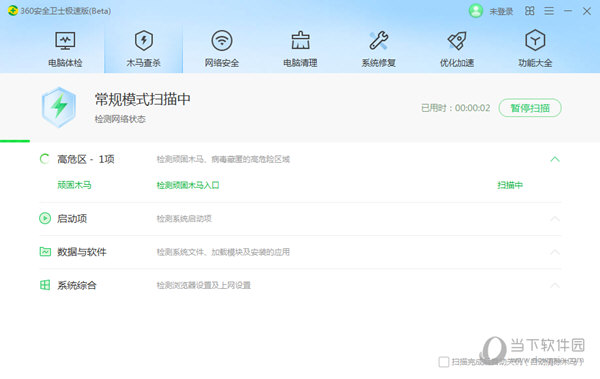This screenshot has height=379, width=600.
Task: Expand the 数据与软件 section chevron
Action: tap(555, 252)
